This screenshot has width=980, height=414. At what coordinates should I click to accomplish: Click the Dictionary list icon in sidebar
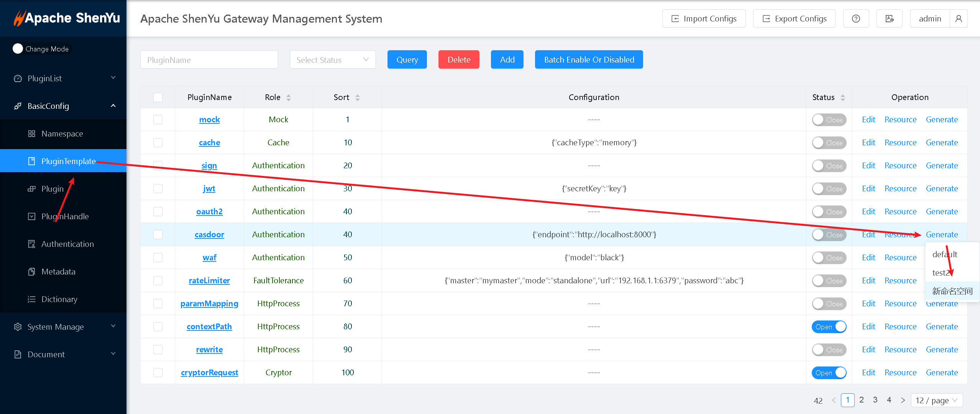pos(32,299)
